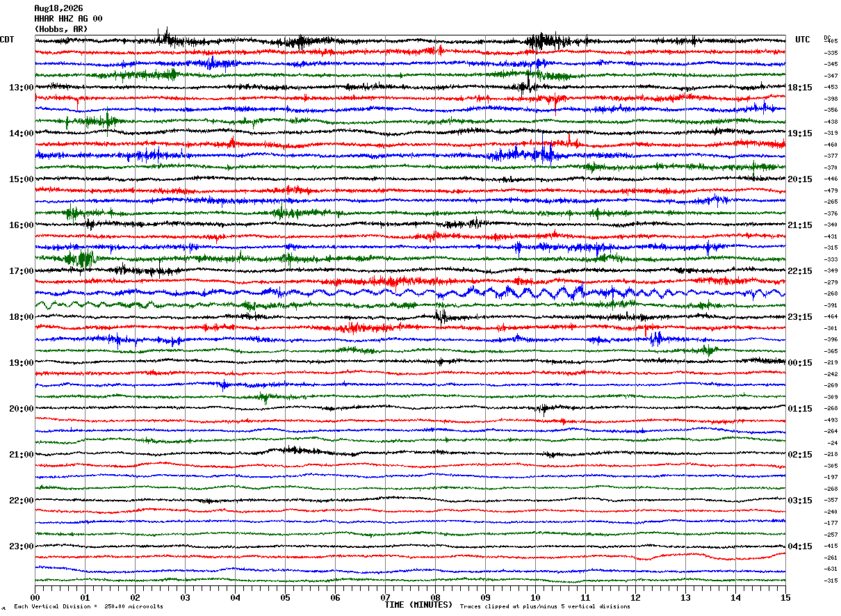Screen dimensions: 841x616
Task: Select minute axis tick label 03
Action: coord(185,598)
